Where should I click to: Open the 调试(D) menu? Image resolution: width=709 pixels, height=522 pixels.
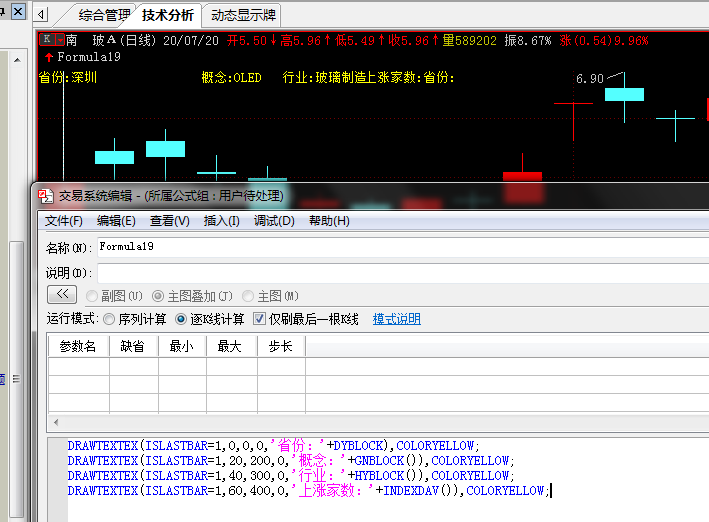pyautogui.click(x=274, y=221)
